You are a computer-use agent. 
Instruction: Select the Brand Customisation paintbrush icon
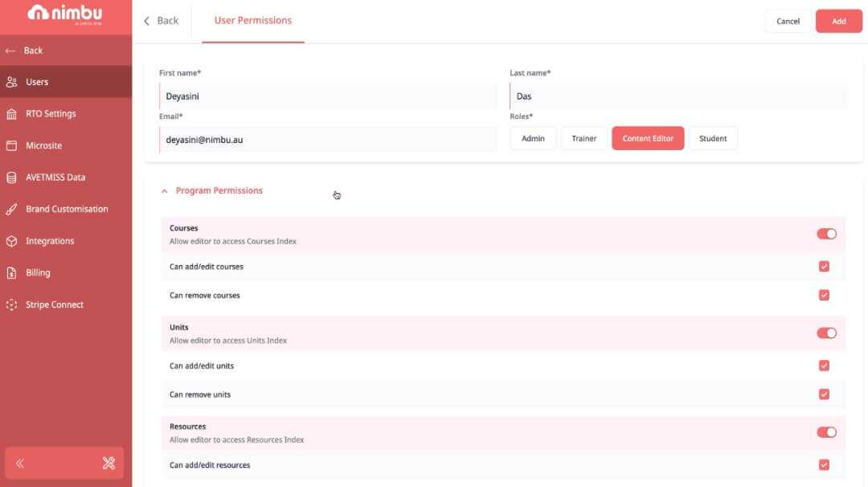(12, 209)
